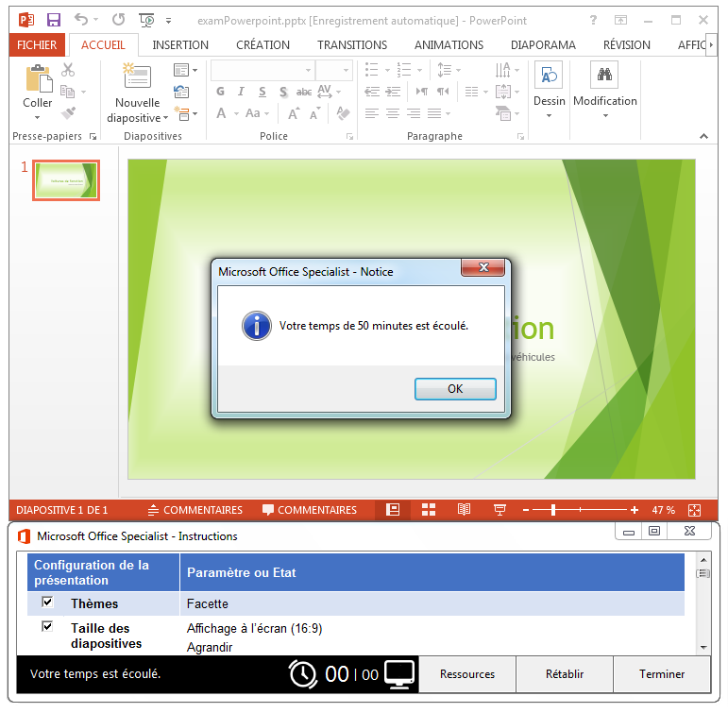The width and height of the screenshot is (728, 713).
Task: Align text left icon
Action: click(372, 113)
